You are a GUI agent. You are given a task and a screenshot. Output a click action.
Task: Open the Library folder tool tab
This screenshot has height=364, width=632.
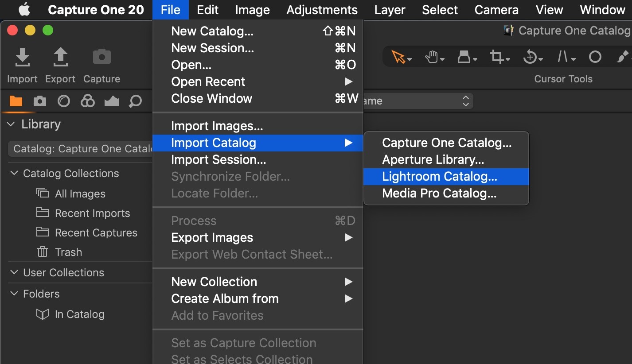point(16,101)
